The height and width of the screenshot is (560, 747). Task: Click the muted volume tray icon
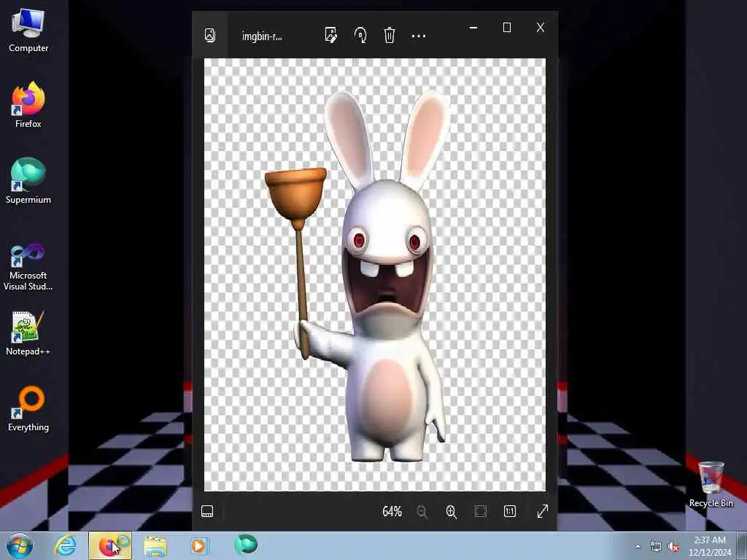(673, 547)
